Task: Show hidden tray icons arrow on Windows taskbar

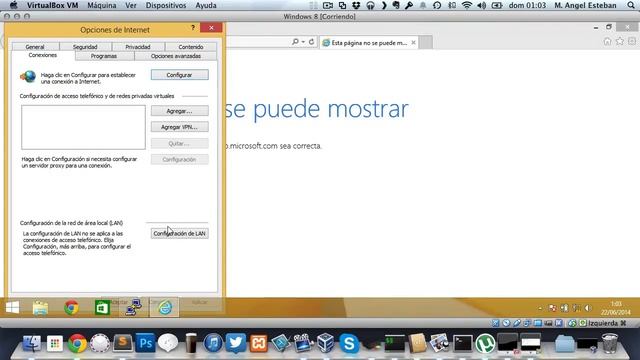Action: tap(540, 308)
